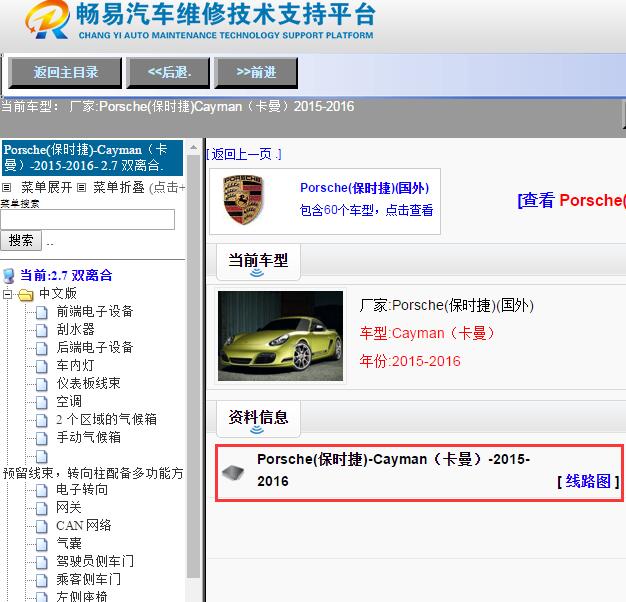The height and width of the screenshot is (602, 626).
Task: Click the page icon beside 2 个区域的气候箱
Action: [42, 420]
